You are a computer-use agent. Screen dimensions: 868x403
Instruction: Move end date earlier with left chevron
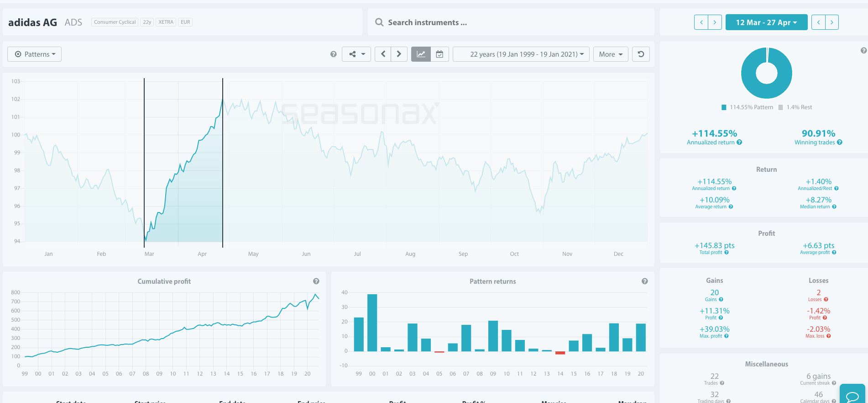pyautogui.click(x=818, y=22)
